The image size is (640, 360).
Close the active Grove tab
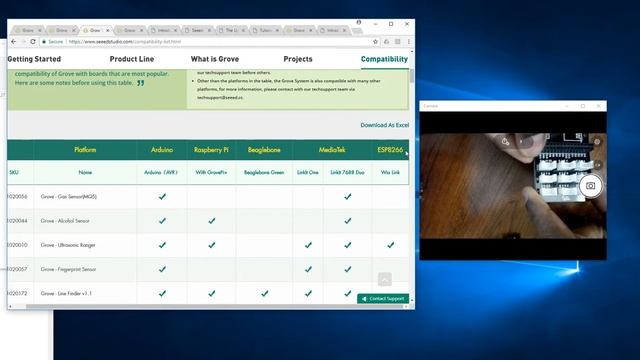coord(108,31)
